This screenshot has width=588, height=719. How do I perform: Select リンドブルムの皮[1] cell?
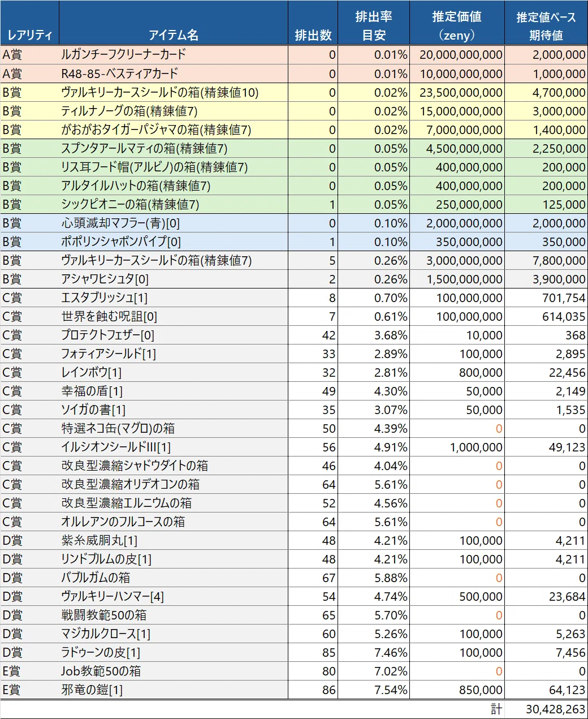174,559
